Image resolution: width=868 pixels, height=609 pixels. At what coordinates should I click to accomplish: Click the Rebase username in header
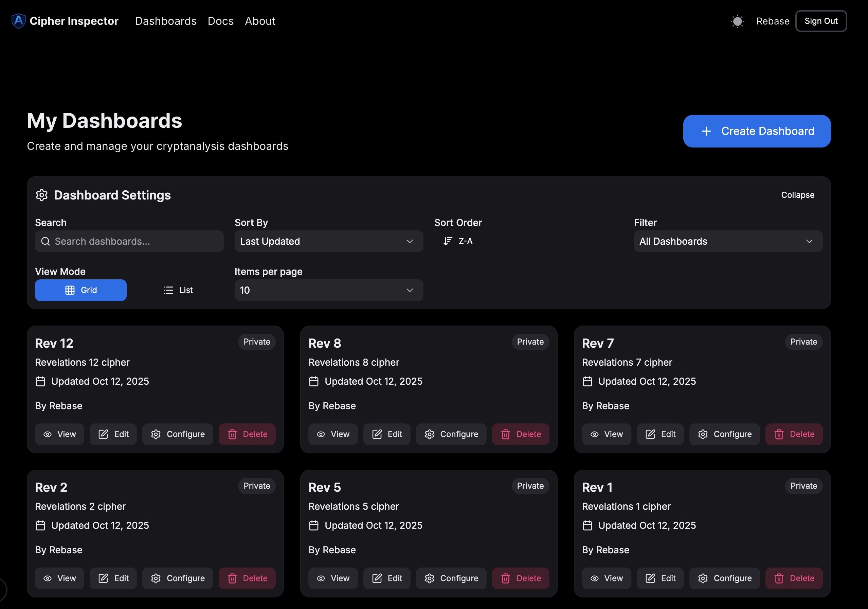(x=773, y=21)
